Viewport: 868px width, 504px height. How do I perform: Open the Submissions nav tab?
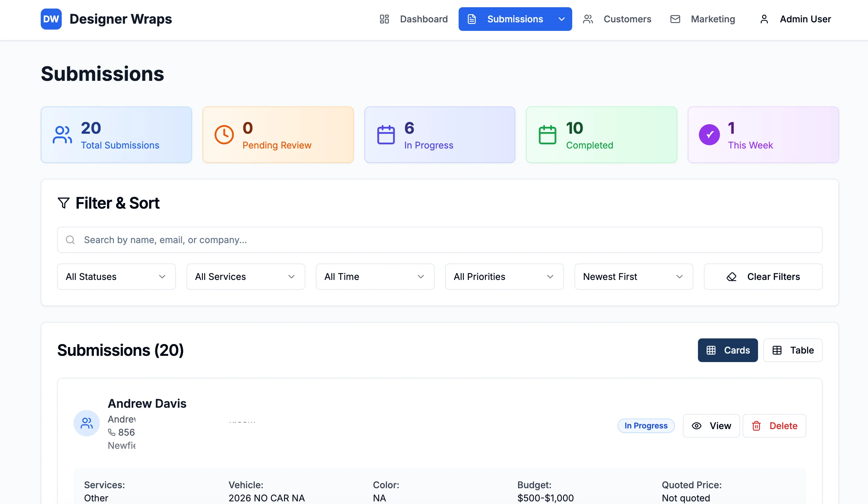coord(515,19)
